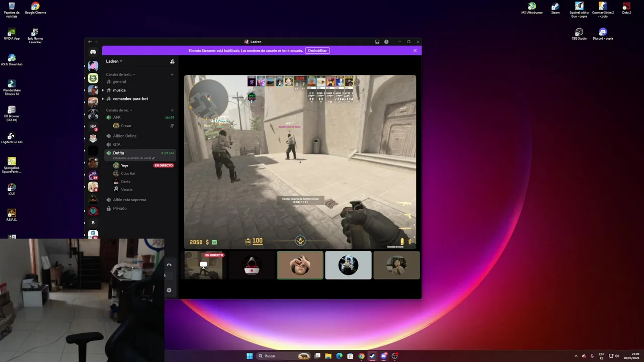The width and height of the screenshot is (644, 362).
Task: Click microphone icon in system tray
Action: click(592, 356)
